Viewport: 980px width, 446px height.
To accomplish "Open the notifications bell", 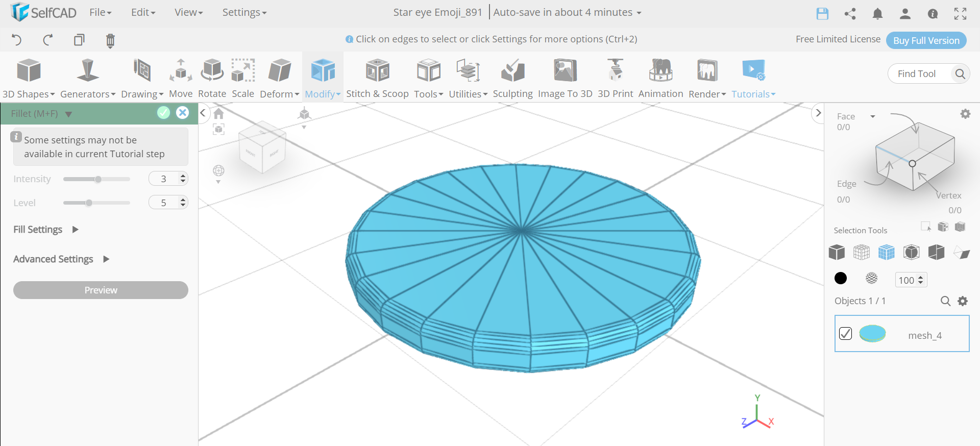I will pos(877,13).
